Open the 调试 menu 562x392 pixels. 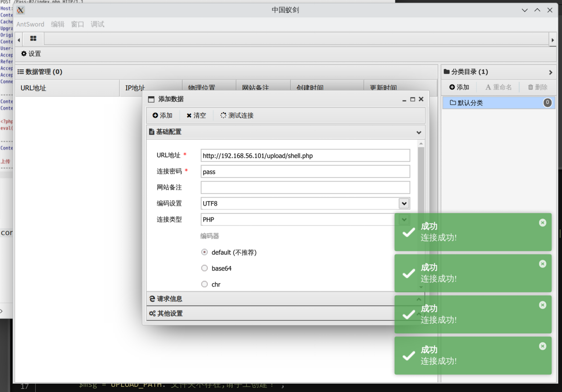[x=97, y=24]
